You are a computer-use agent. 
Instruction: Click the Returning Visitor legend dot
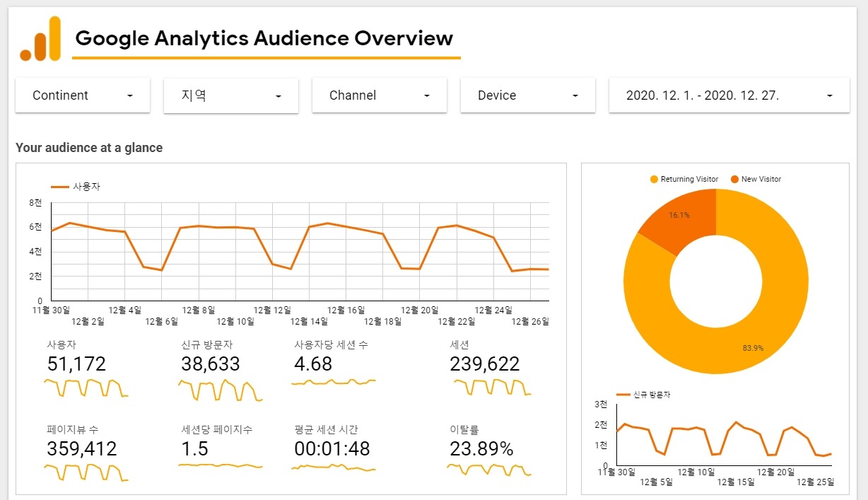(654, 180)
